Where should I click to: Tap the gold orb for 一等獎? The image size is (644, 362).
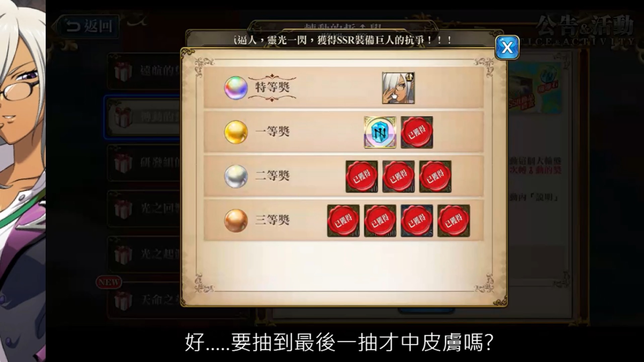tap(236, 132)
